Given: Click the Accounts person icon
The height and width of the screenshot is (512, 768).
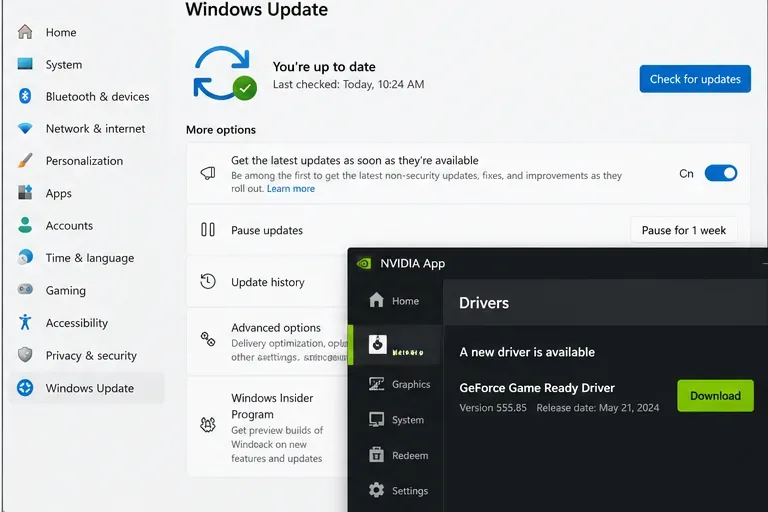Looking at the screenshot, I should pyautogui.click(x=25, y=225).
